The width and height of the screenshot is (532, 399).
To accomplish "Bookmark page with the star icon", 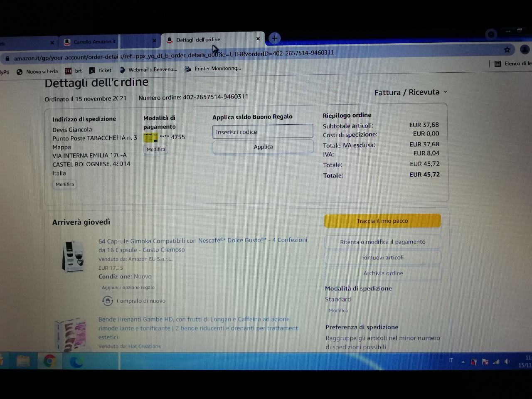I will 507,50.
